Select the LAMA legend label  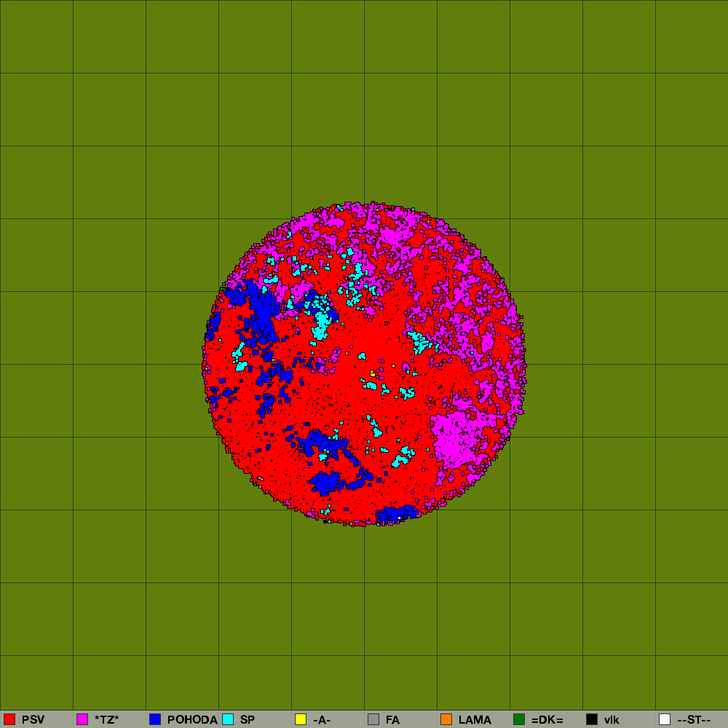coord(475,720)
